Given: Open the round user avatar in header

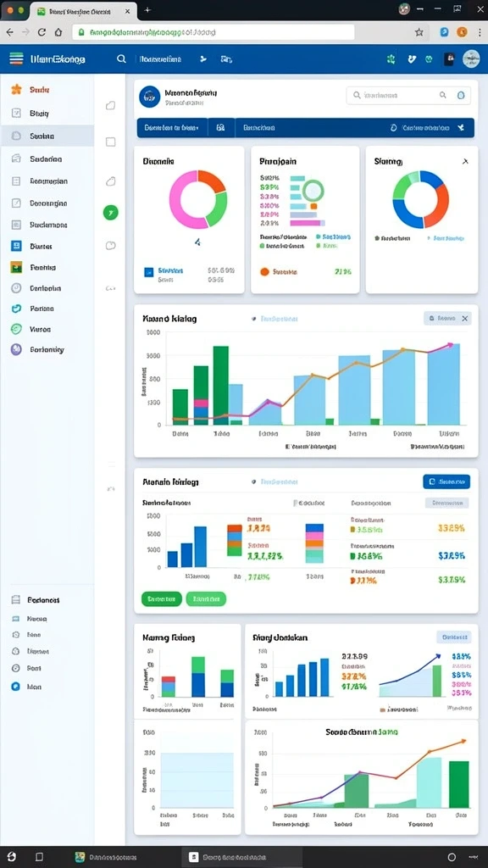Looking at the screenshot, I should coord(471,58).
